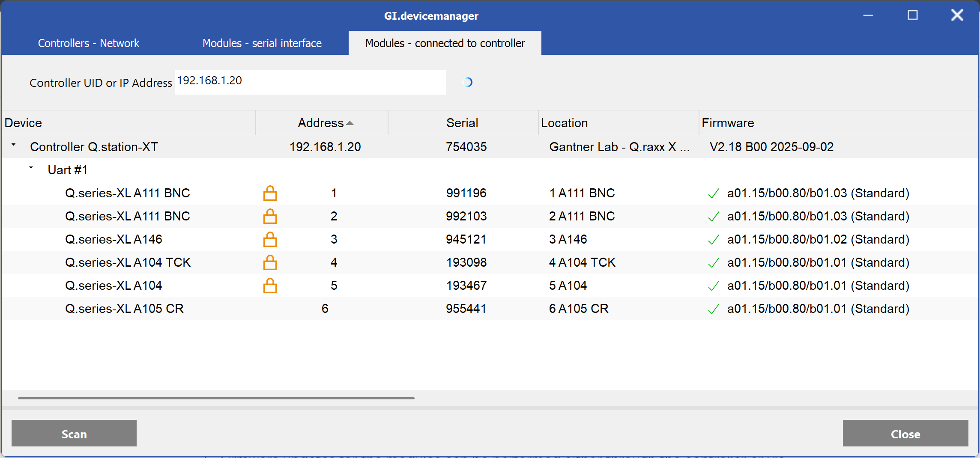
Task: Focus the Controller UID or IP Address field
Action: (x=310, y=82)
